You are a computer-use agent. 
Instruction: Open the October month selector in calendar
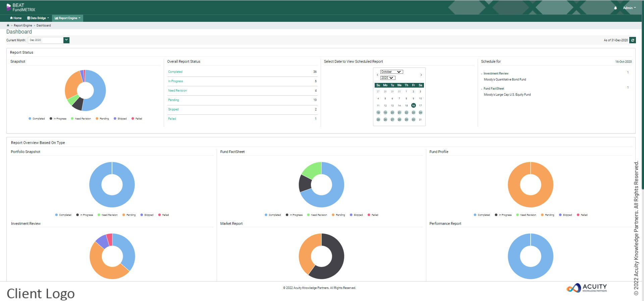coord(391,72)
